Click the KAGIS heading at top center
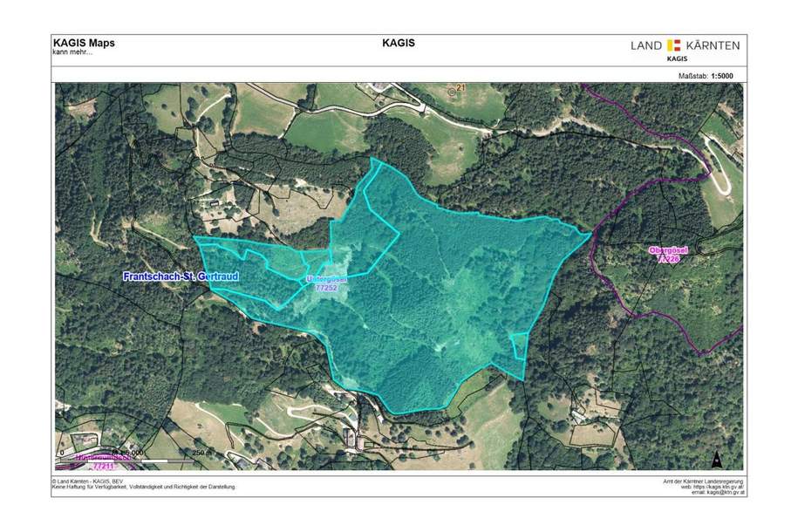This screenshot has width=798, height=532. [x=399, y=41]
